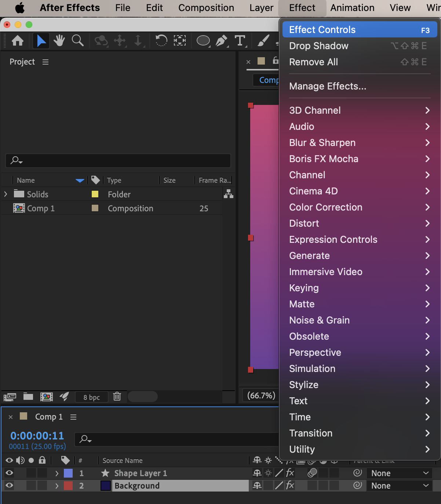441x504 pixels.
Task: Open the Blur & Sharpen submenu
Action: [360, 143]
